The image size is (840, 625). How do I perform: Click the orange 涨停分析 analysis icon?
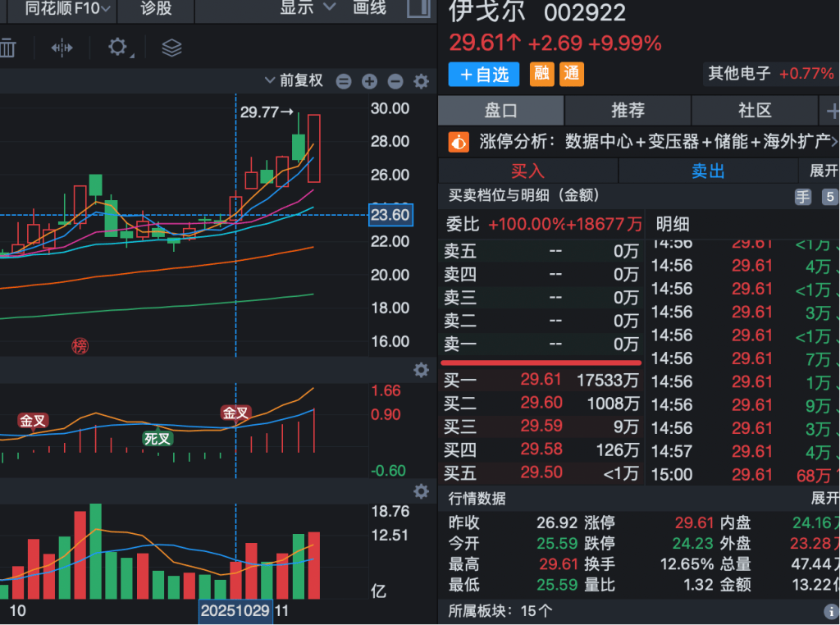pyautogui.click(x=459, y=141)
